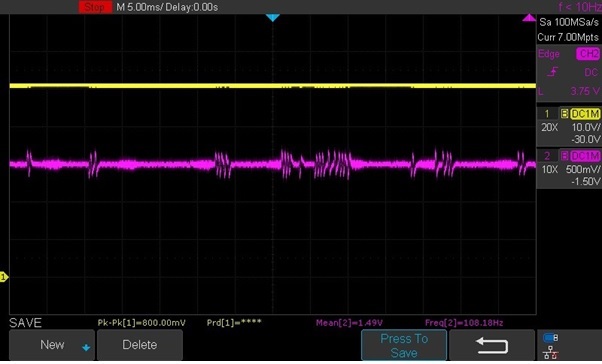Toggle channel 2 DC1M coupling badge

pos(585,156)
